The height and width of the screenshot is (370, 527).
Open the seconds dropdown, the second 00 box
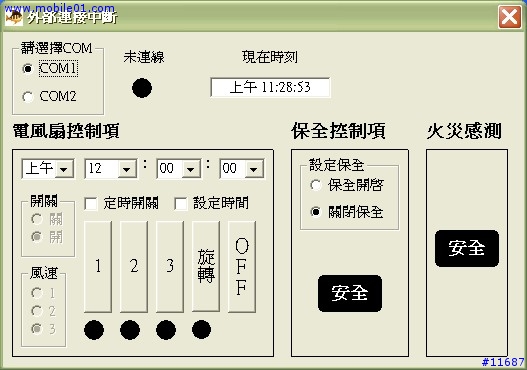point(253,169)
